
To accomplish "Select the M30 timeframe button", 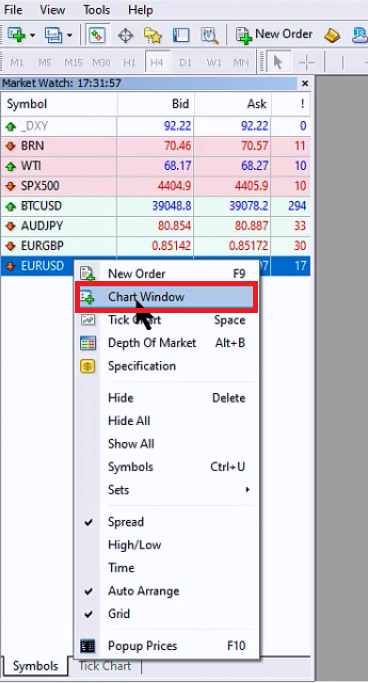I will click(101, 63).
